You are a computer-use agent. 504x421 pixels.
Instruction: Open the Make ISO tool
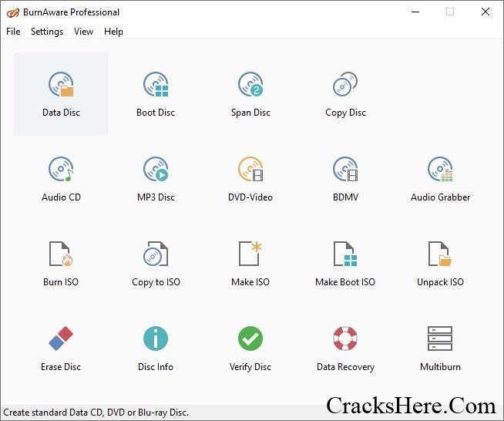pos(250,264)
